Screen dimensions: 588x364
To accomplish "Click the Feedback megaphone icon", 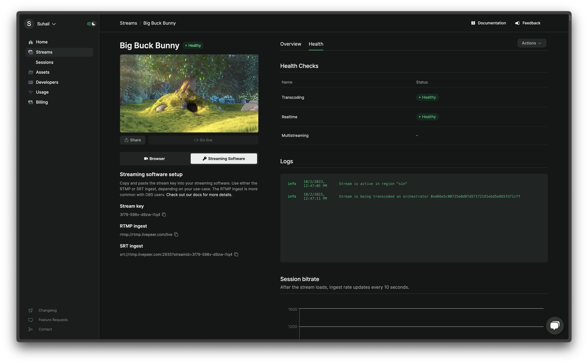I will pos(517,23).
